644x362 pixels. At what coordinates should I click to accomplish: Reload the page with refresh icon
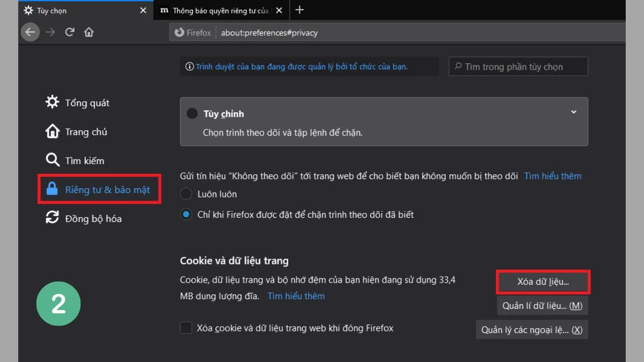coord(70,32)
